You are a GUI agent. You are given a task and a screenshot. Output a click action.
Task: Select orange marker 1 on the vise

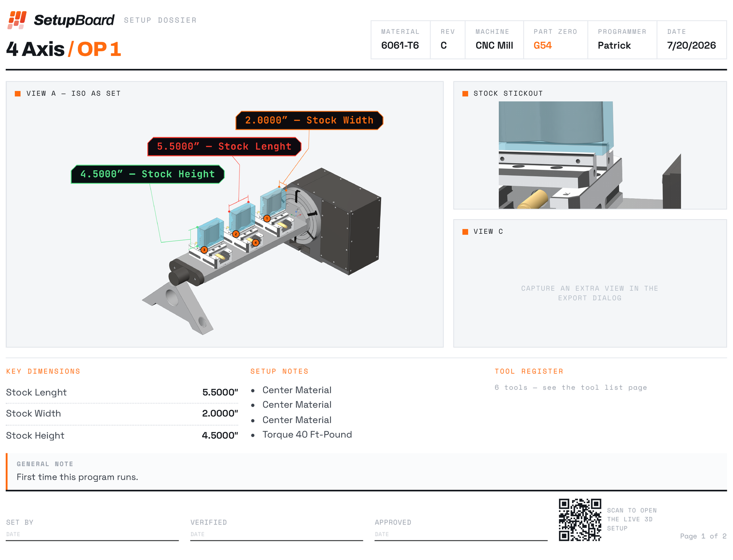tap(267, 218)
